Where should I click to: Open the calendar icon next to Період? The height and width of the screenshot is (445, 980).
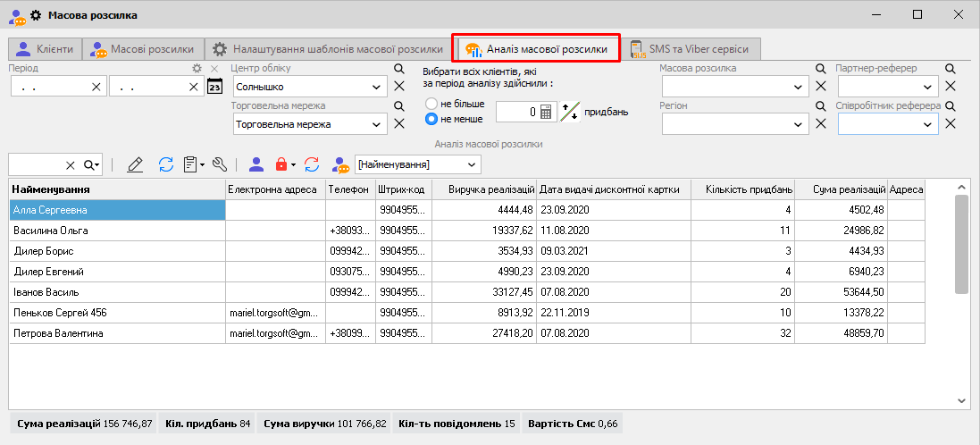pyautogui.click(x=214, y=87)
